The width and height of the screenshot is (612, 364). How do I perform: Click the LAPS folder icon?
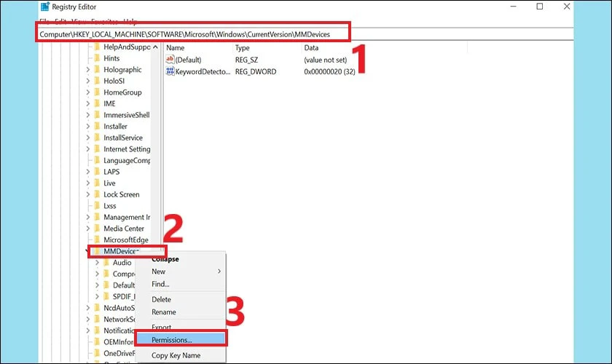point(97,171)
